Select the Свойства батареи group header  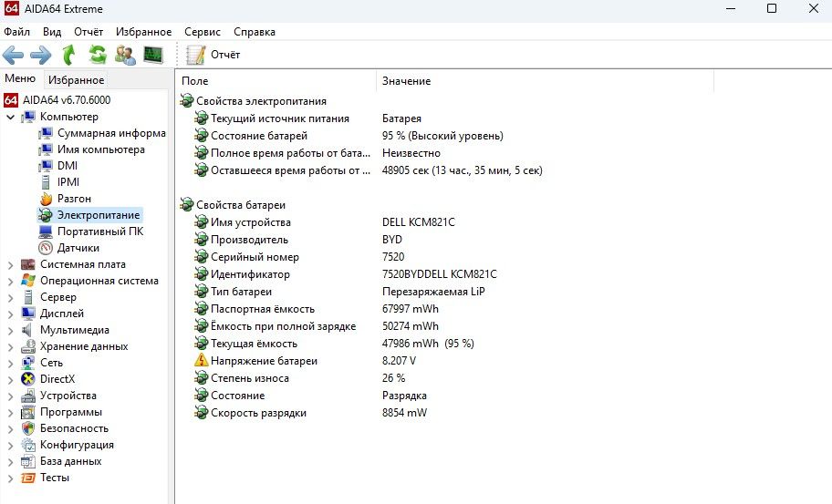point(241,205)
